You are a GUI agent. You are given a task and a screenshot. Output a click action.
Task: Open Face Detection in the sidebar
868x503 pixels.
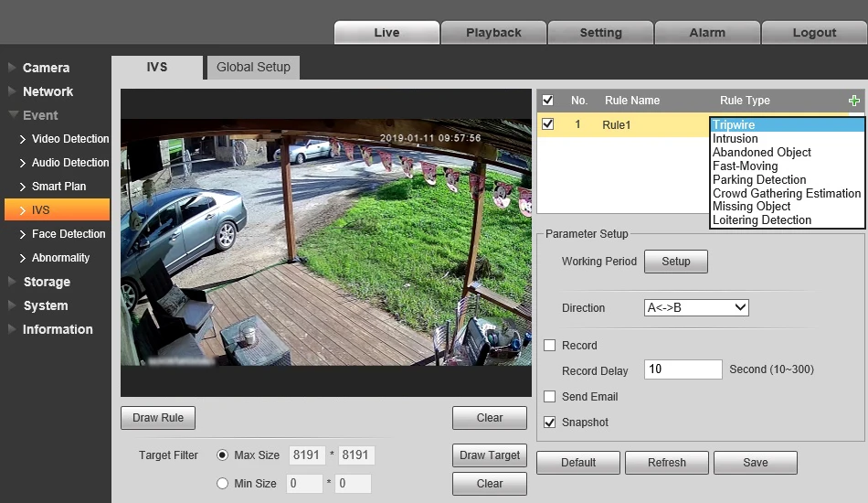69,234
